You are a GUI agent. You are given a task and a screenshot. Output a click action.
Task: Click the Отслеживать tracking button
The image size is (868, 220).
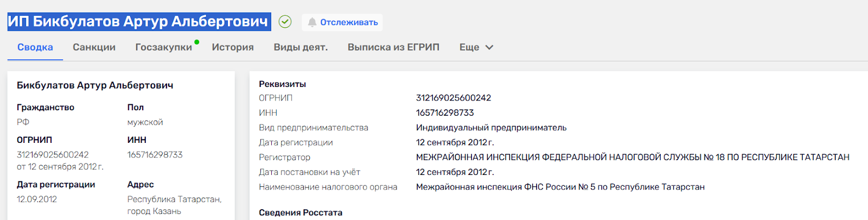click(x=348, y=22)
